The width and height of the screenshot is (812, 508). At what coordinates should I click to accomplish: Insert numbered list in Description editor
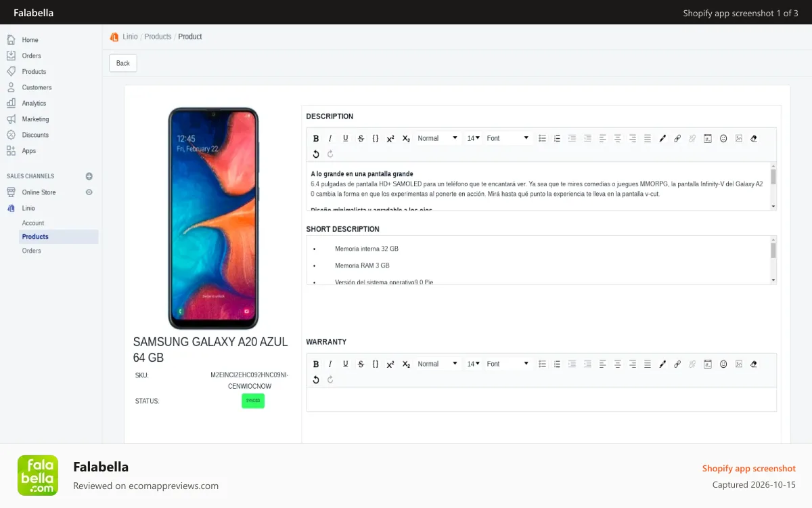[x=557, y=138]
